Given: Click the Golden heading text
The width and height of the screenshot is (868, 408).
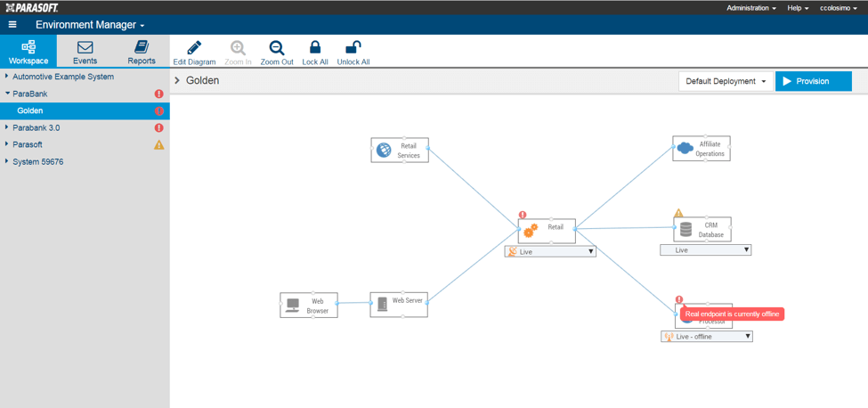Looking at the screenshot, I should coord(203,81).
